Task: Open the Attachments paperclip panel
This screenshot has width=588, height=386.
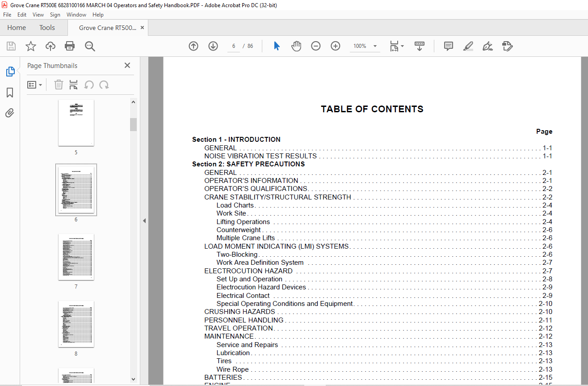Action: (10, 113)
